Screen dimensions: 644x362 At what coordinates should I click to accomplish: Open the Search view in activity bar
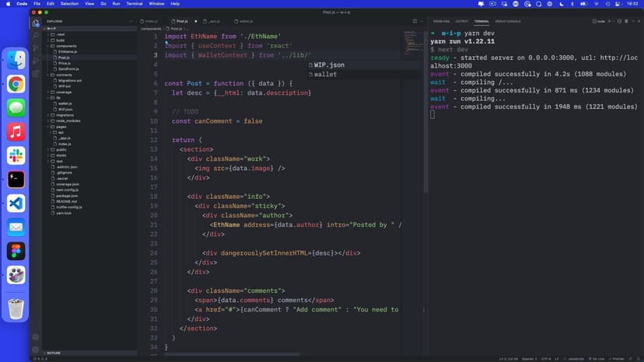(36, 35)
